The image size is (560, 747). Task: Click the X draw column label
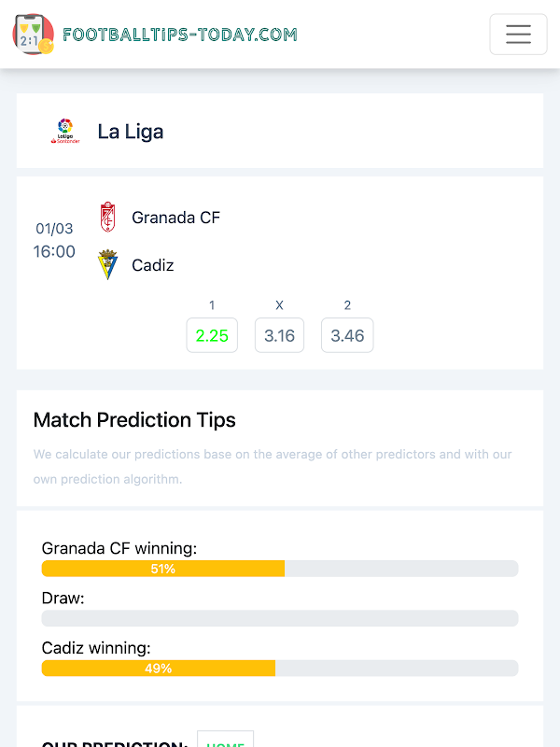(279, 305)
